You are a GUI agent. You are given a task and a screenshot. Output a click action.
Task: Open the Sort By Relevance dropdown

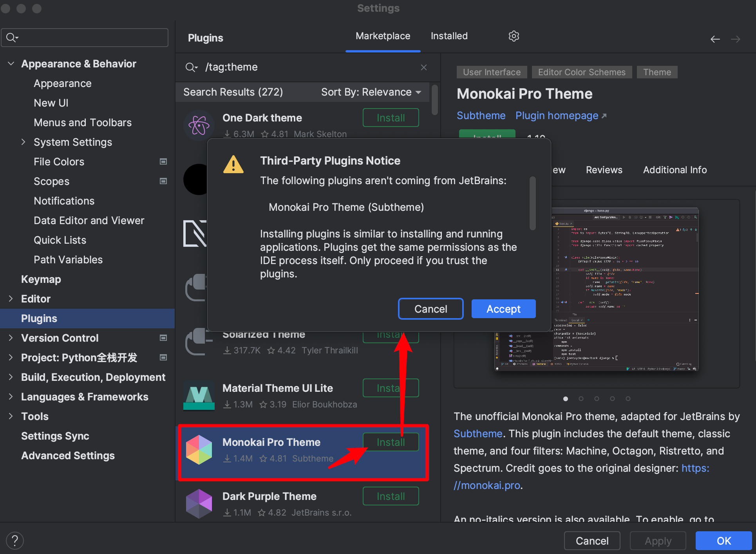click(x=371, y=92)
